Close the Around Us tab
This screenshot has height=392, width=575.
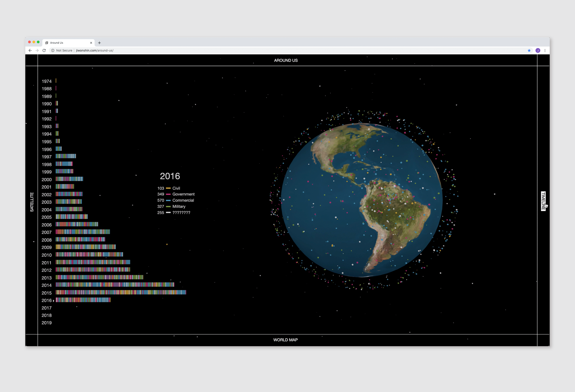[91, 43]
